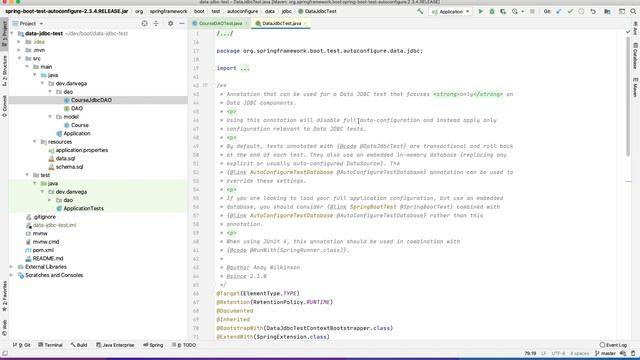Toggle the Favorites side tool window
The height and width of the screenshot is (360, 640).
tap(4, 297)
